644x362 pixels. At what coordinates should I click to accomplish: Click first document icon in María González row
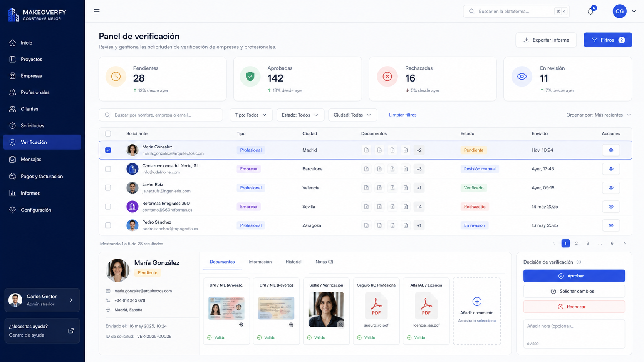(366, 150)
